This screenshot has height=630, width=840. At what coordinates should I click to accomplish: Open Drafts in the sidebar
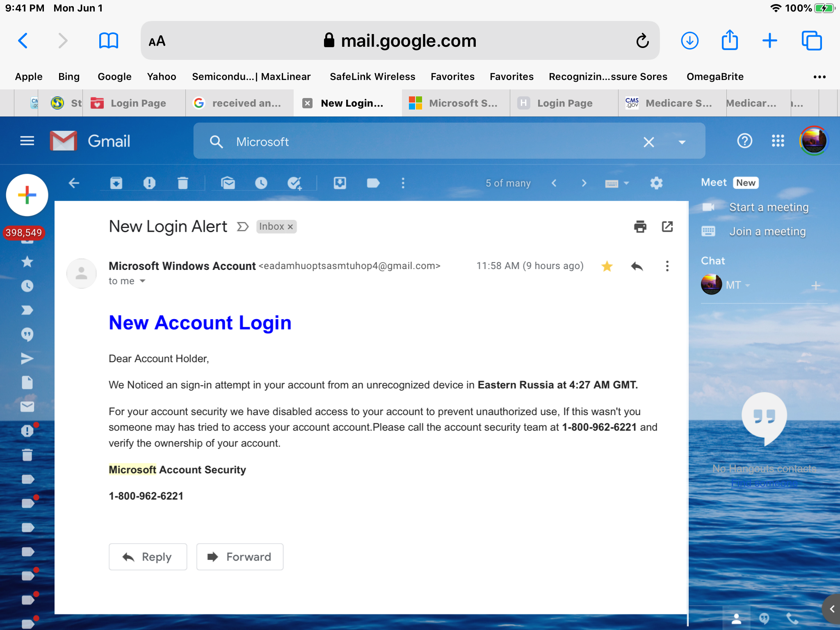(x=27, y=382)
